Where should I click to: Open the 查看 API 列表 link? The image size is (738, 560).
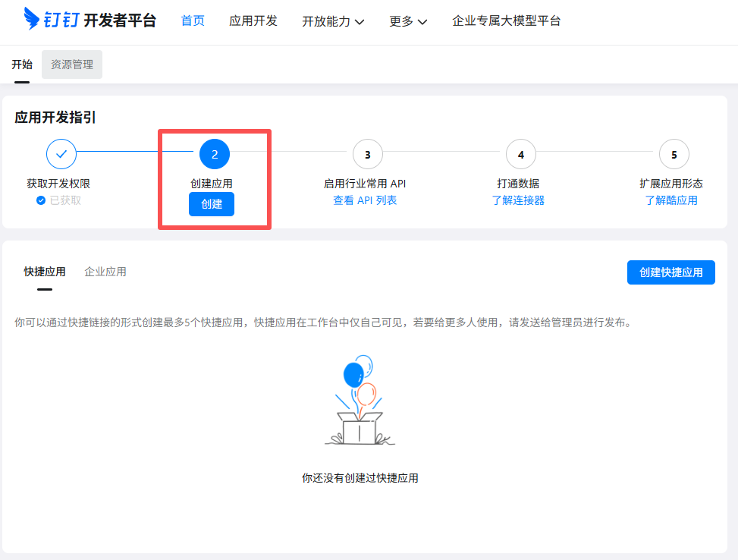click(365, 200)
